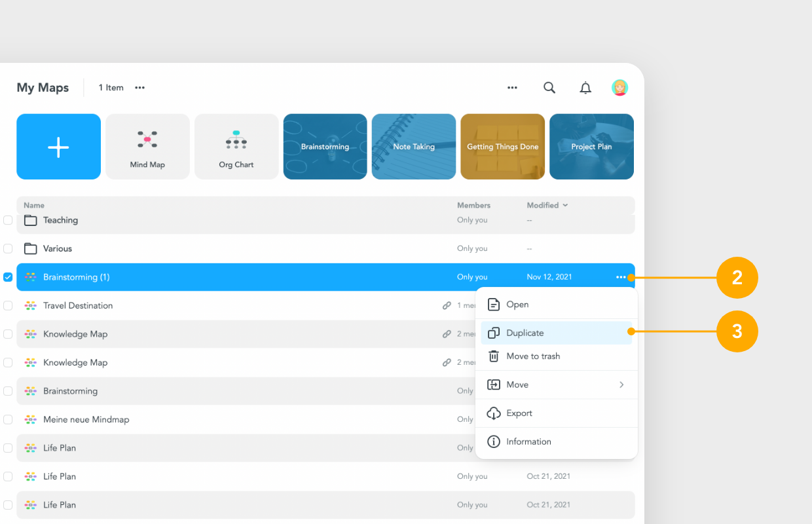
Task: Click the 1 Item count label
Action: pyautogui.click(x=111, y=88)
